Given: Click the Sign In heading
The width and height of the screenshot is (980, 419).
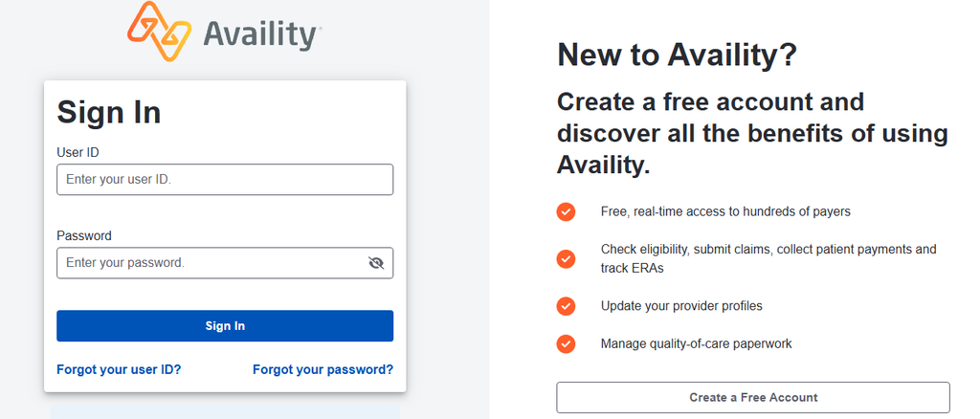Looking at the screenshot, I should point(109,113).
